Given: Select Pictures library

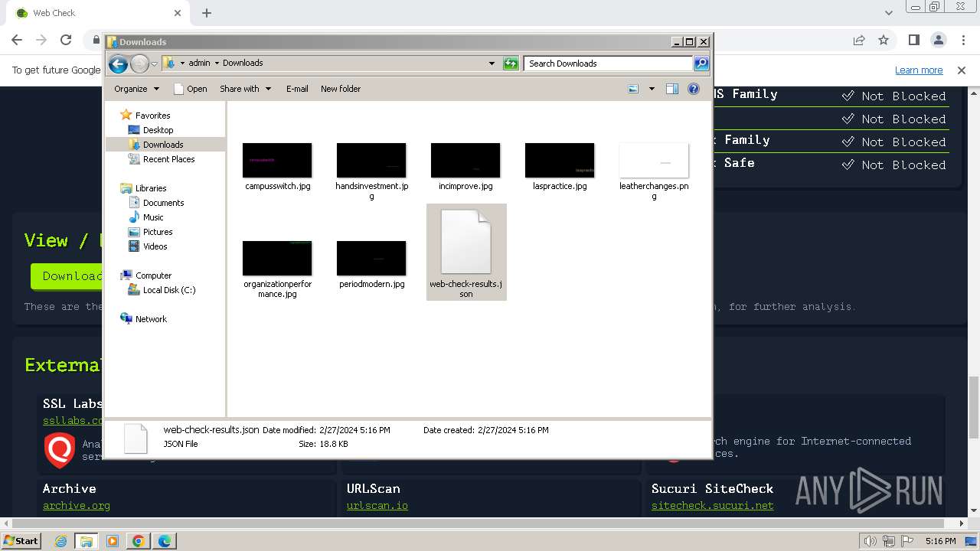Looking at the screenshot, I should (x=158, y=232).
